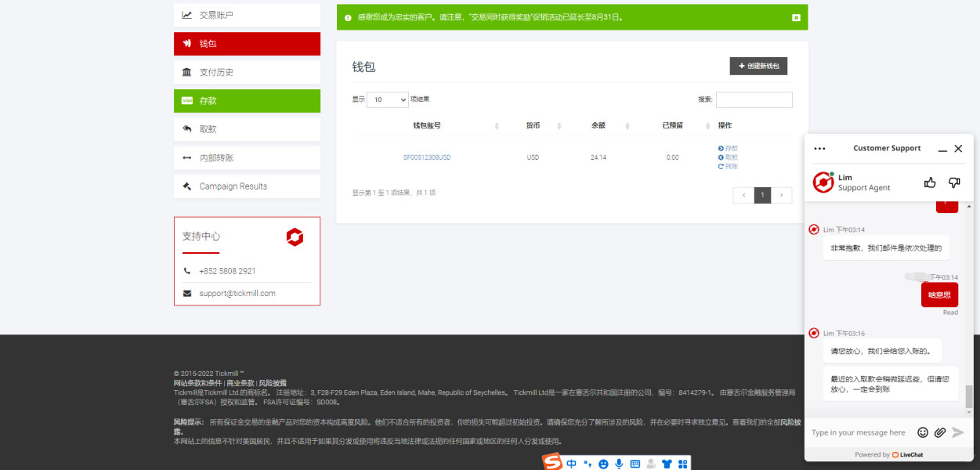
Task: Attach a file with paperclip icon
Action: 939,432
